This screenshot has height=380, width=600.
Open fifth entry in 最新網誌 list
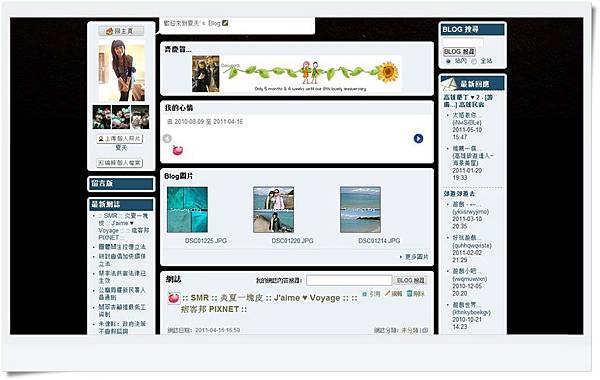(x=122, y=294)
